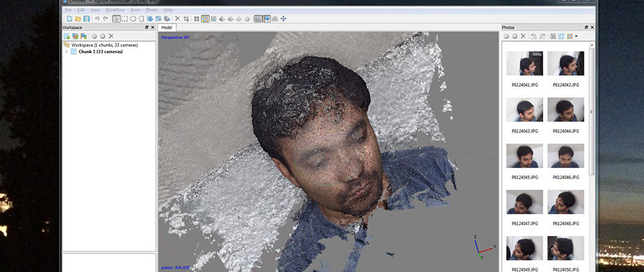The height and width of the screenshot is (272, 644).
Task: Select photo thumbnail P6124045.JPG
Action: point(524,156)
